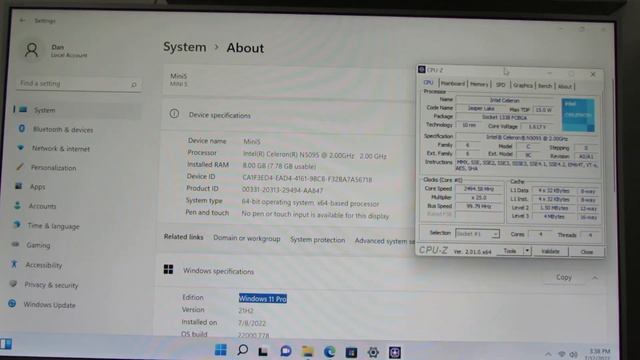Click the Close button in CPU-Z
The width and height of the screenshot is (640, 360).
587,252
